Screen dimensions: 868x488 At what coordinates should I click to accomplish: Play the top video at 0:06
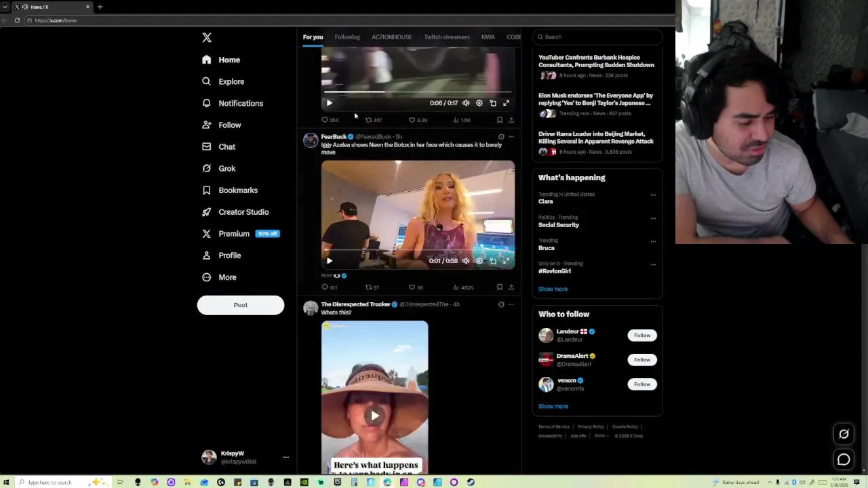tap(330, 103)
